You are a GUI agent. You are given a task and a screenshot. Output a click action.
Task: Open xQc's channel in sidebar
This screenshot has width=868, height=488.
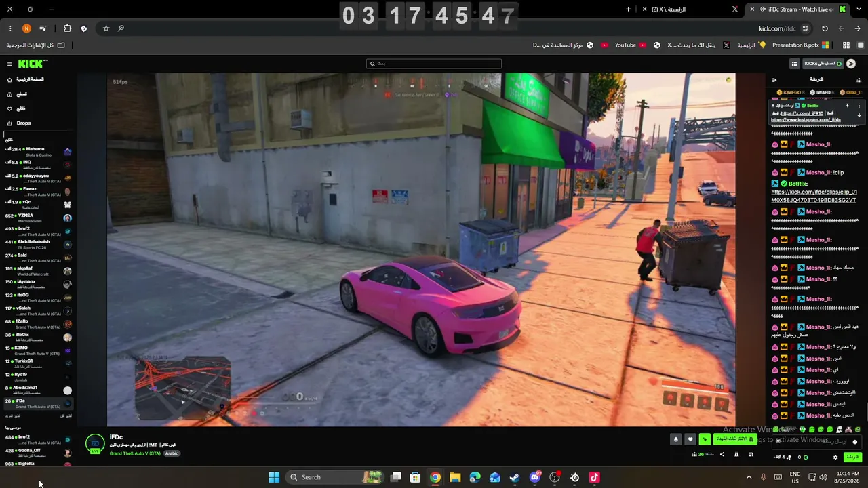pyautogui.click(x=38, y=205)
